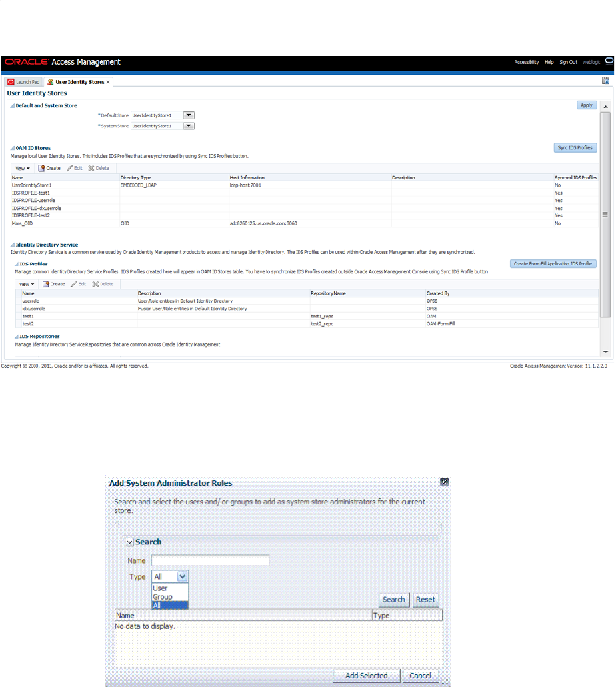The height and width of the screenshot is (687, 616).
Task: Collapse the Identity Directory Service section
Action: [13, 245]
